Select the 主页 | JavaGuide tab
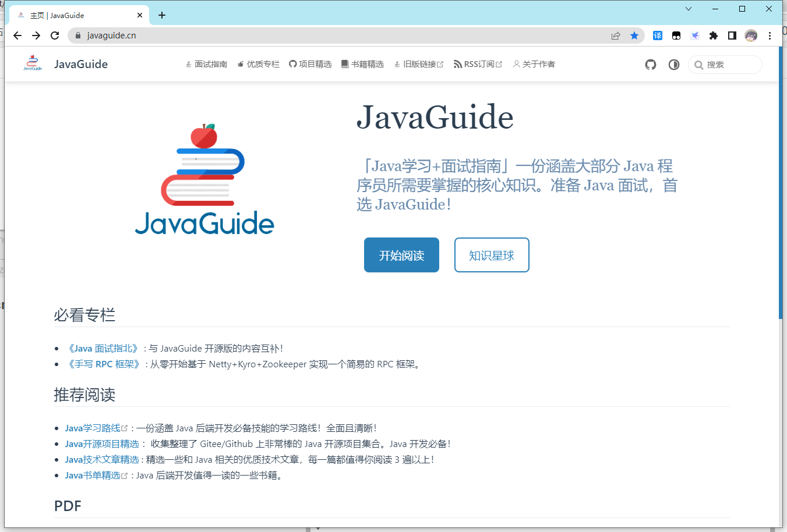Screen dimensions: 787x532 (x=79, y=15)
